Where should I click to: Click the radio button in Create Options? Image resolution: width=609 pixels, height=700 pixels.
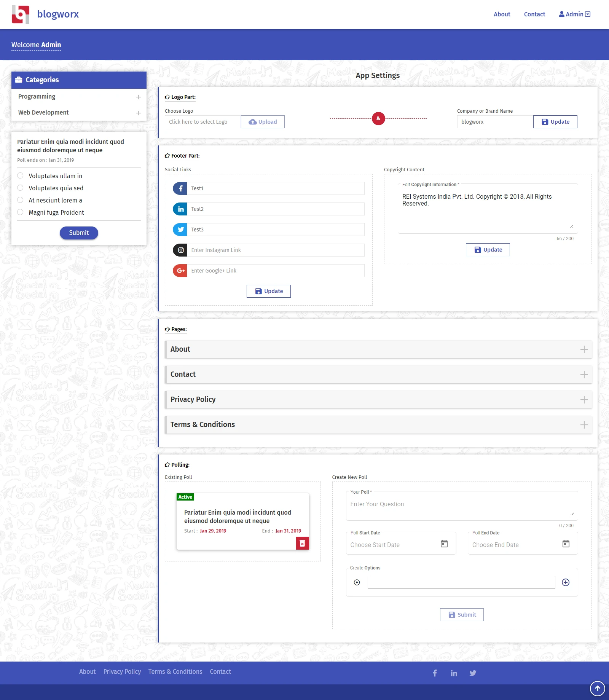pyautogui.click(x=357, y=582)
